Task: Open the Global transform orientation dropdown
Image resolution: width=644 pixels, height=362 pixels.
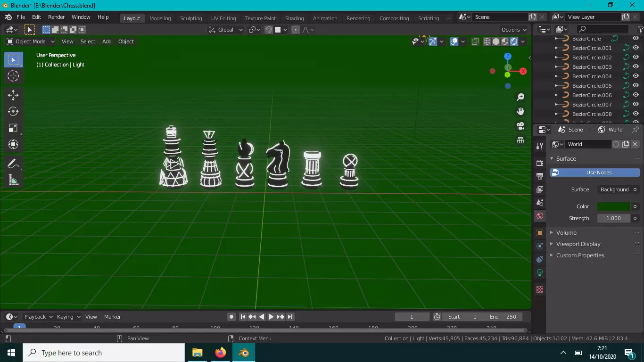Action: [x=226, y=30]
